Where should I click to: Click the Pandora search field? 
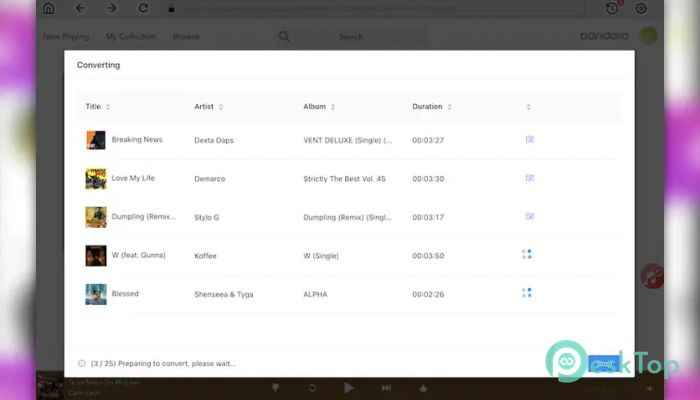click(x=350, y=37)
